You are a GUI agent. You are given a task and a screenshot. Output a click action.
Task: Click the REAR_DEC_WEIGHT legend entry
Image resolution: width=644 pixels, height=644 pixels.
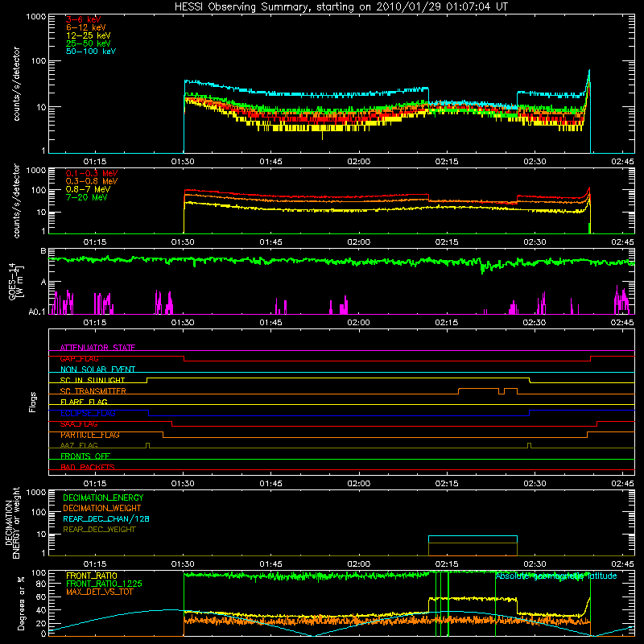click(99, 530)
